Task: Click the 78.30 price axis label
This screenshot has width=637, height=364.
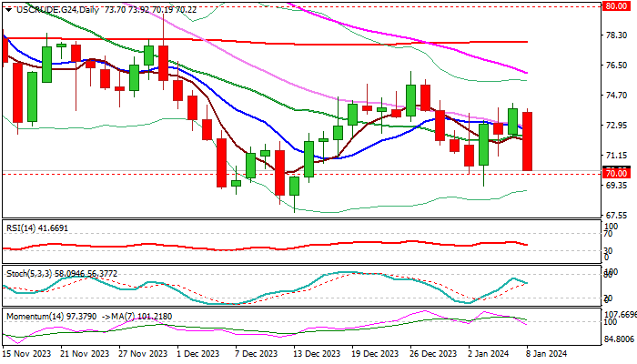Action: [x=616, y=35]
